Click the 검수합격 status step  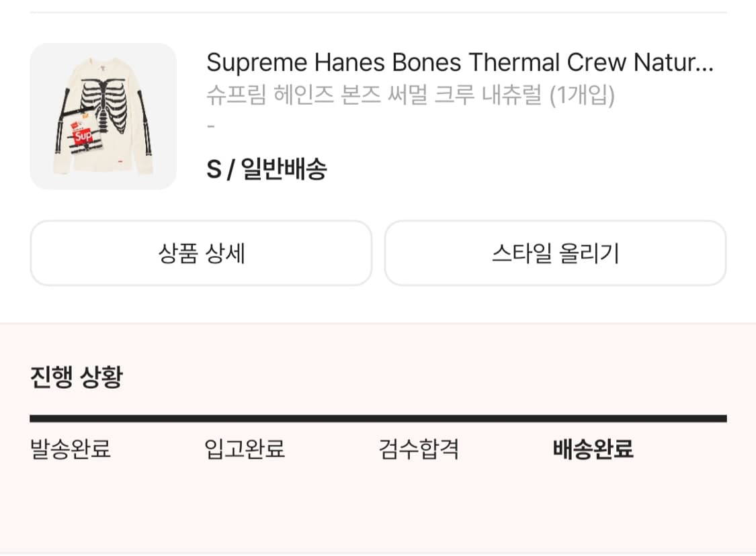[418, 450]
